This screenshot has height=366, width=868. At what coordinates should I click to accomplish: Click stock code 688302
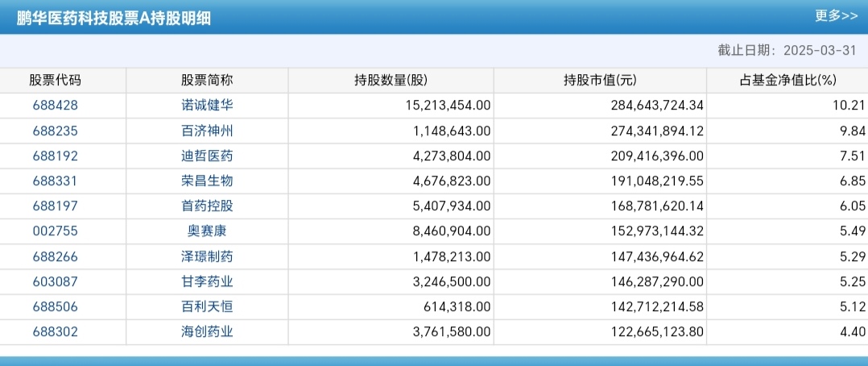[x=55, y=331]
